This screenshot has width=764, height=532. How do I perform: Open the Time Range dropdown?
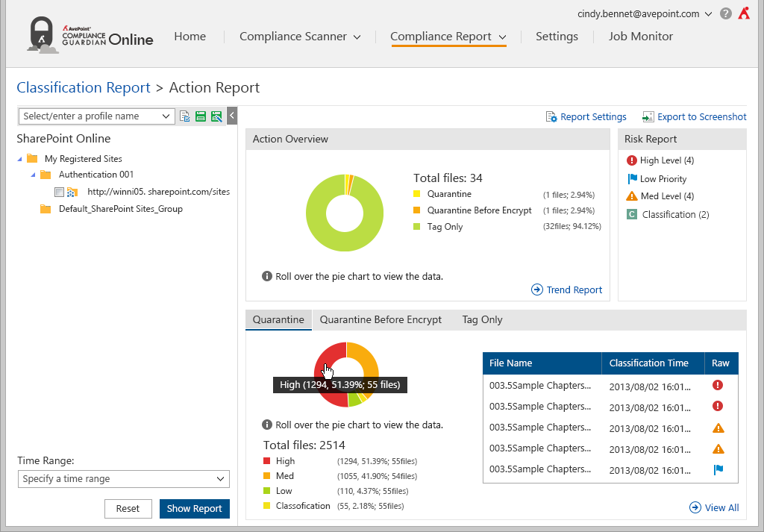click(124, 479)
